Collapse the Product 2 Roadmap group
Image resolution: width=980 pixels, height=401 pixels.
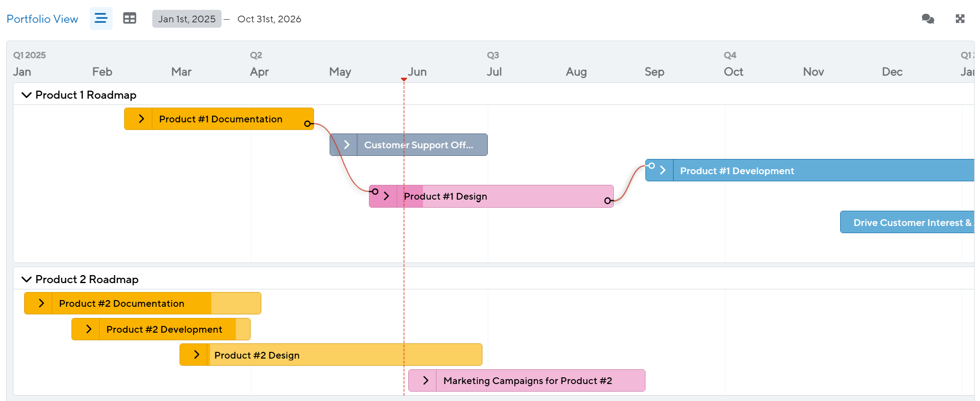[27, 280]
